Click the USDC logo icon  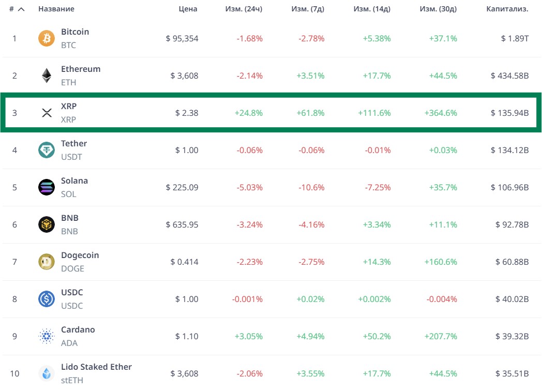tap(47, 299)
